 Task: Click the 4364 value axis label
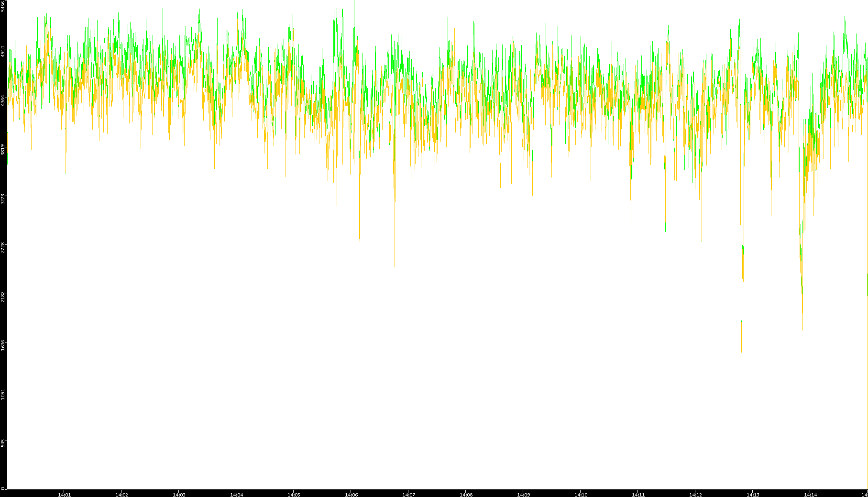(x=3, y=100)
